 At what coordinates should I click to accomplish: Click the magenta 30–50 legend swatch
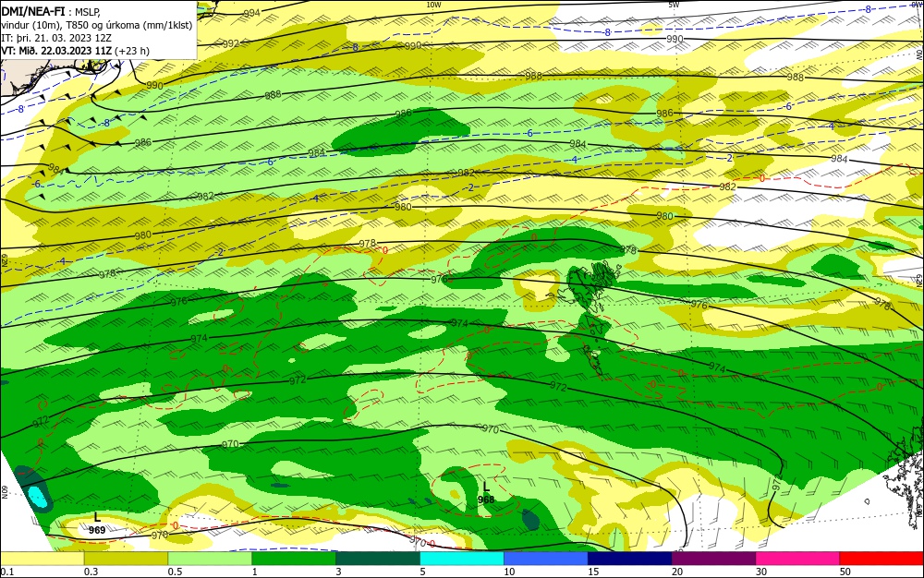click(797, 559)
